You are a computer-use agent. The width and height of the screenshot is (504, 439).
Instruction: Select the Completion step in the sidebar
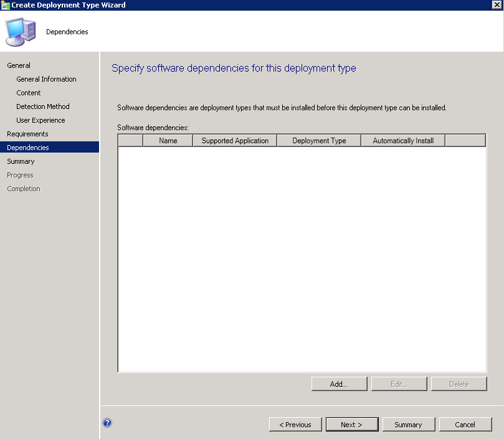[x=24, y=189]
